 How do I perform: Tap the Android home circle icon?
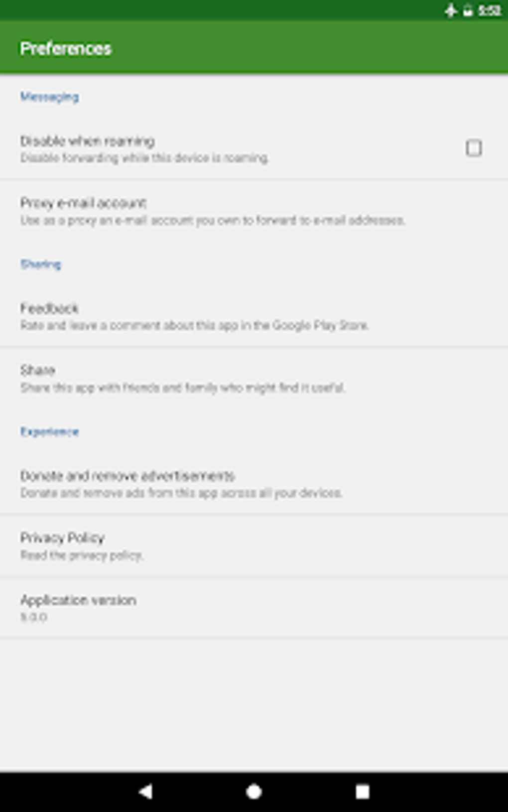click(254, 791)
